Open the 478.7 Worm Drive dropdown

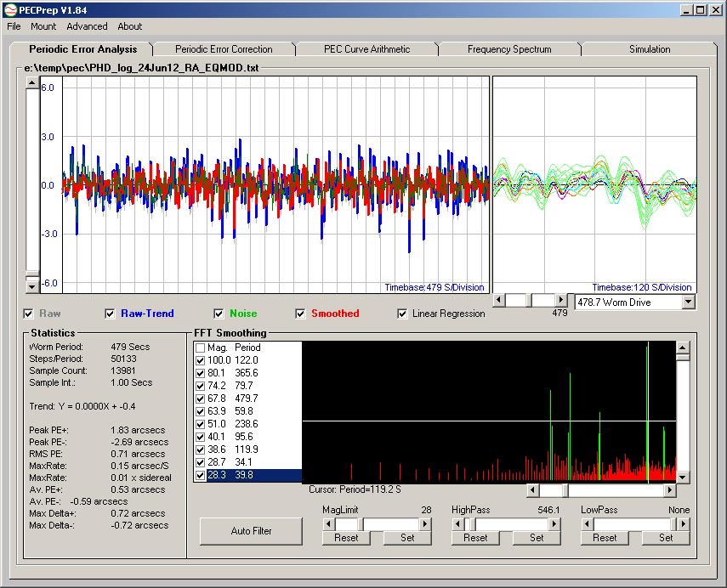[x=689, y=302]
